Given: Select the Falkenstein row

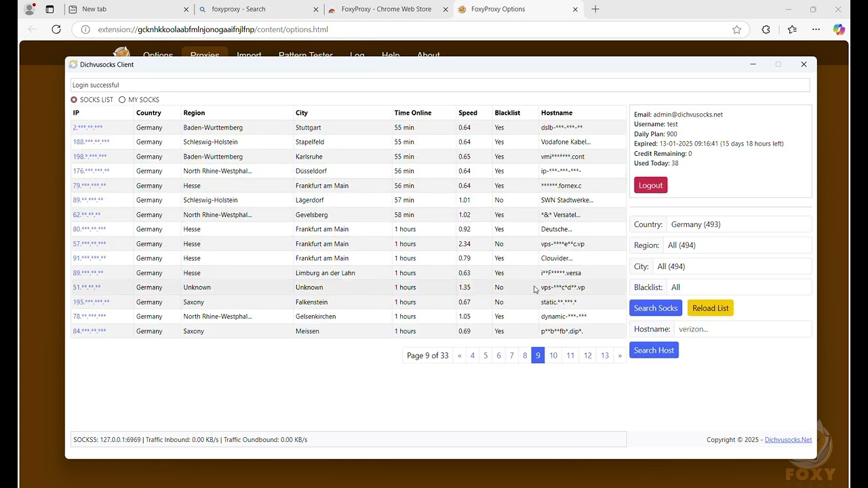Looking at the screenshot, I should coord(349,302).
